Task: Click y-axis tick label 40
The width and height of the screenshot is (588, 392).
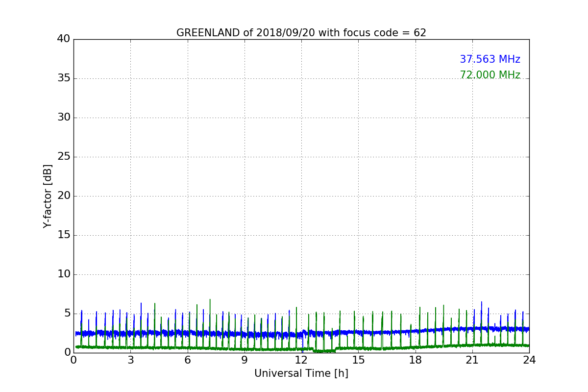Action: click(64, 39)
